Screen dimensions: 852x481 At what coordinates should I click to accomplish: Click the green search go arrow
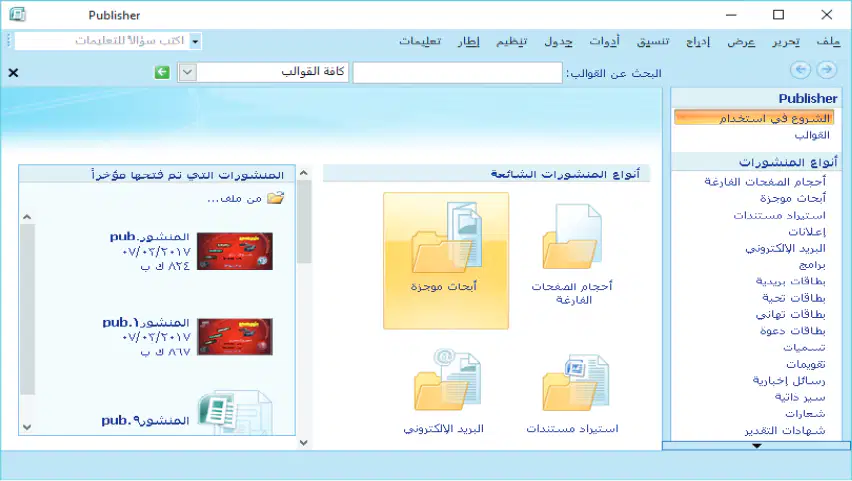(162, 72)
